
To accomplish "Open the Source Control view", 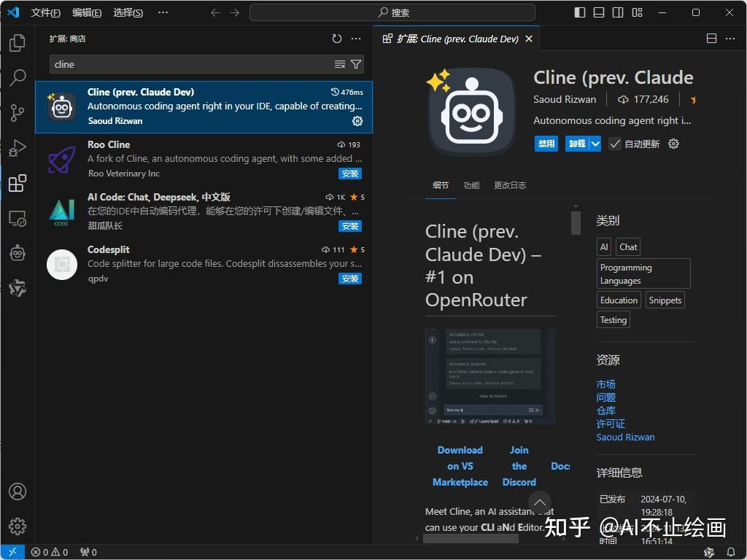I will [18, 113].
